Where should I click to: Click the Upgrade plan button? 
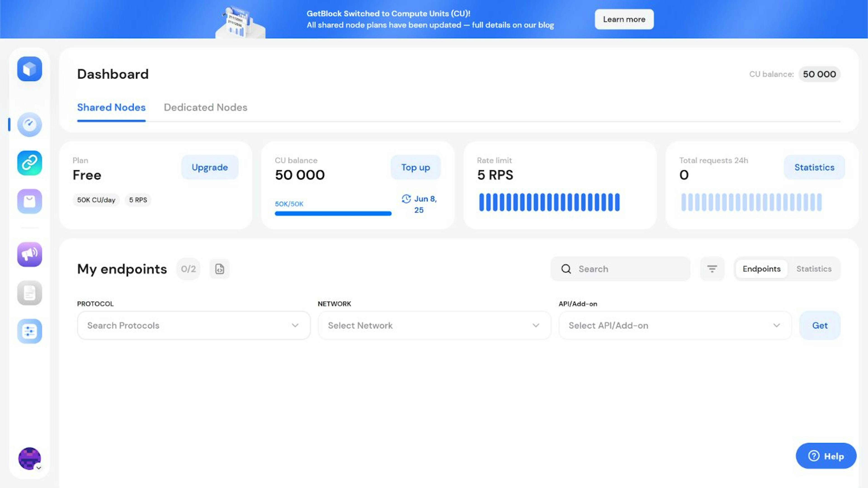(210, 167)
